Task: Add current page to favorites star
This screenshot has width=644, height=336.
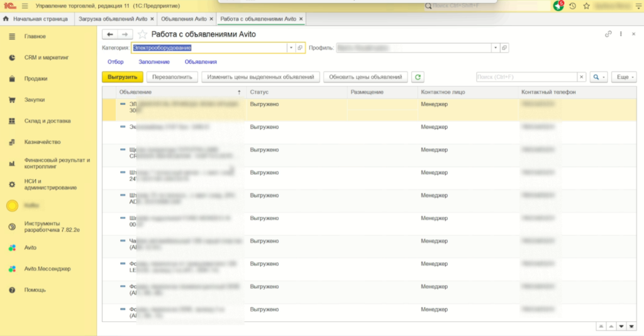Action: click(143, 35)
